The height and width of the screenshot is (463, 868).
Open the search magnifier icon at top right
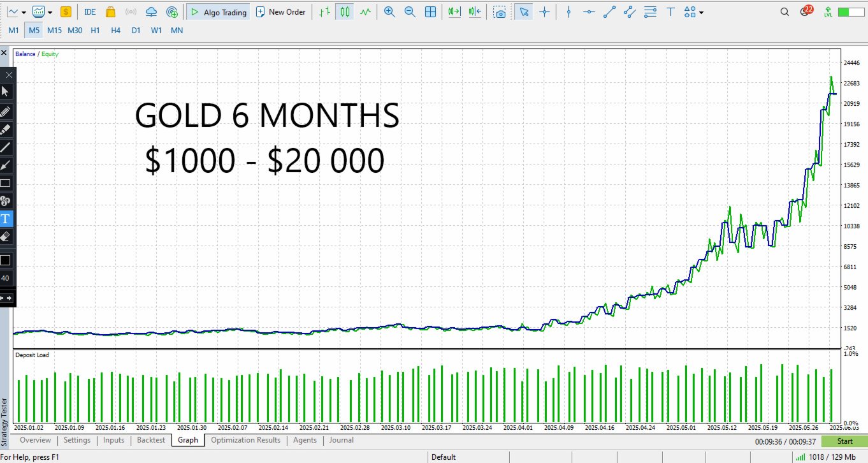click(x=785, y=11)
